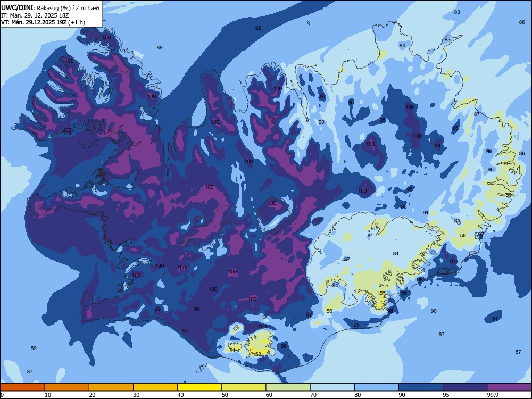Click the "58" humidity value on the map
The width and height of the screenshot is (532, 399).
point(463,235)
